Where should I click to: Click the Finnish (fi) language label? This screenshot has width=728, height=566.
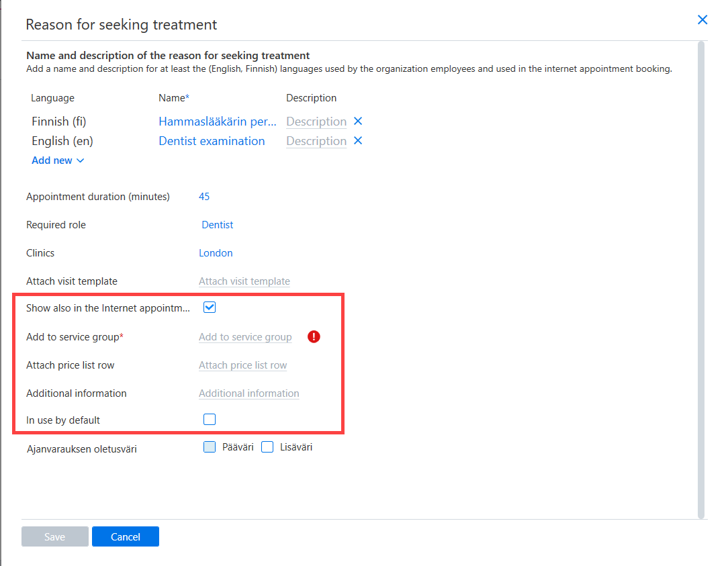coord(59,122)
